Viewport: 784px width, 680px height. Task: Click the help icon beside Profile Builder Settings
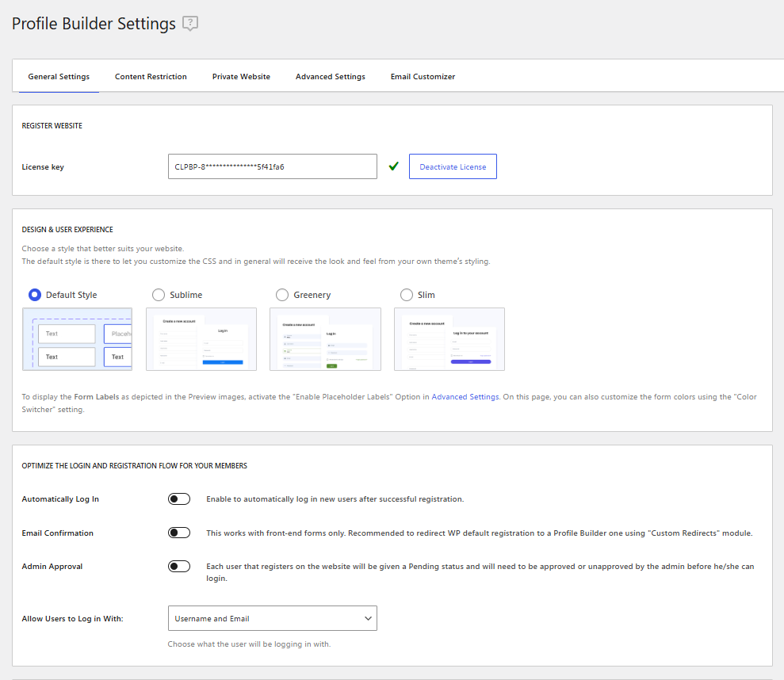click(190, 24)
